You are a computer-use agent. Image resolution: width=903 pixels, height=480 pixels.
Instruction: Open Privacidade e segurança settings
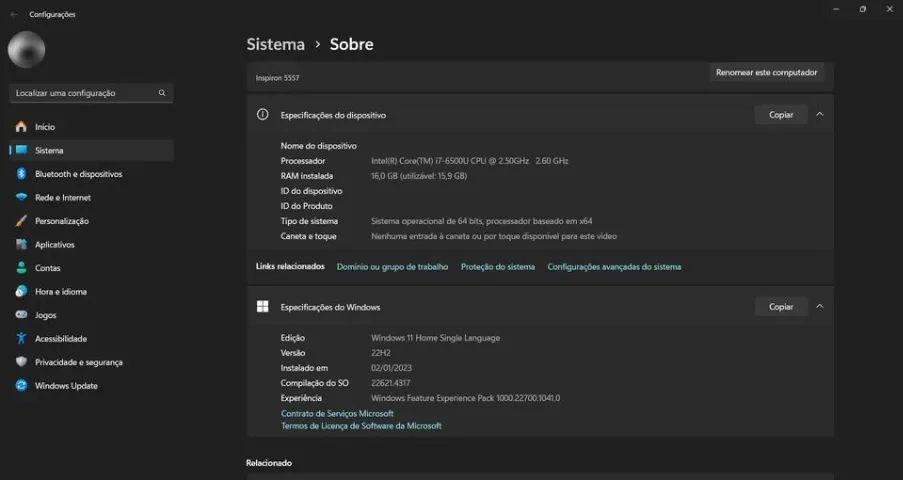point(92,362)
